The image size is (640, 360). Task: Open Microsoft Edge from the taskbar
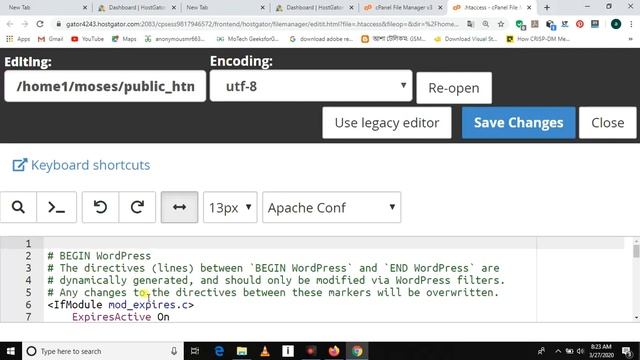pyautogui.click(x=219, y=351)
